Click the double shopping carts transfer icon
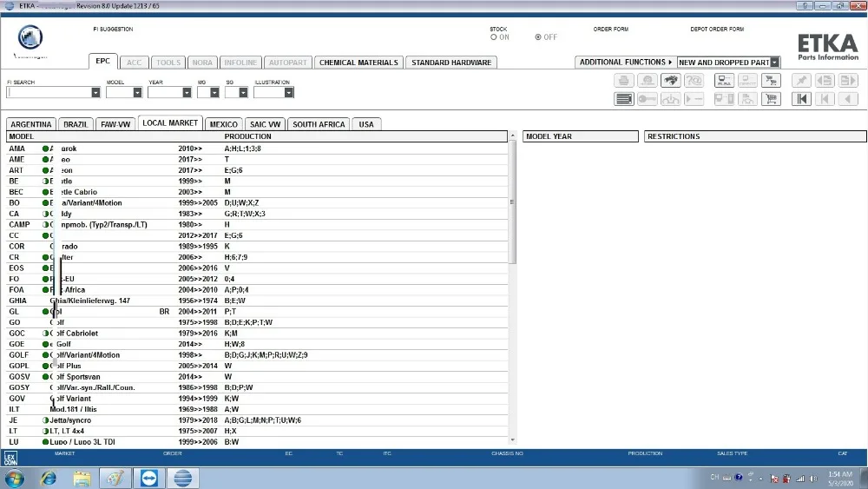 click(x=771, y=80)
